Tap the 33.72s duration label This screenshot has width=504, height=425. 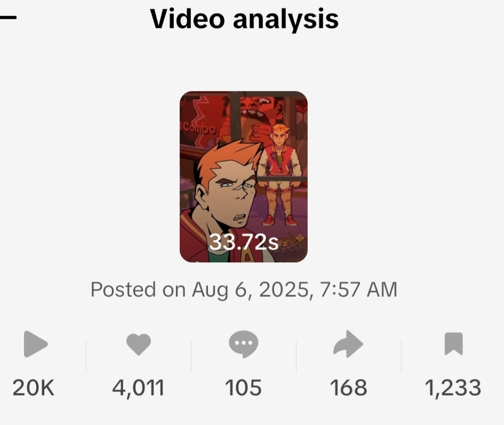243,242
